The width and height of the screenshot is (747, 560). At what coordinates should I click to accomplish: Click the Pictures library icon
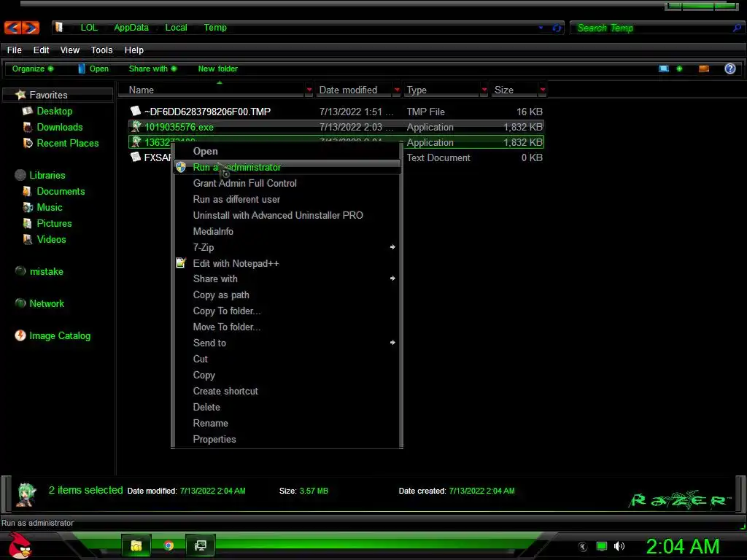point(28,223)
